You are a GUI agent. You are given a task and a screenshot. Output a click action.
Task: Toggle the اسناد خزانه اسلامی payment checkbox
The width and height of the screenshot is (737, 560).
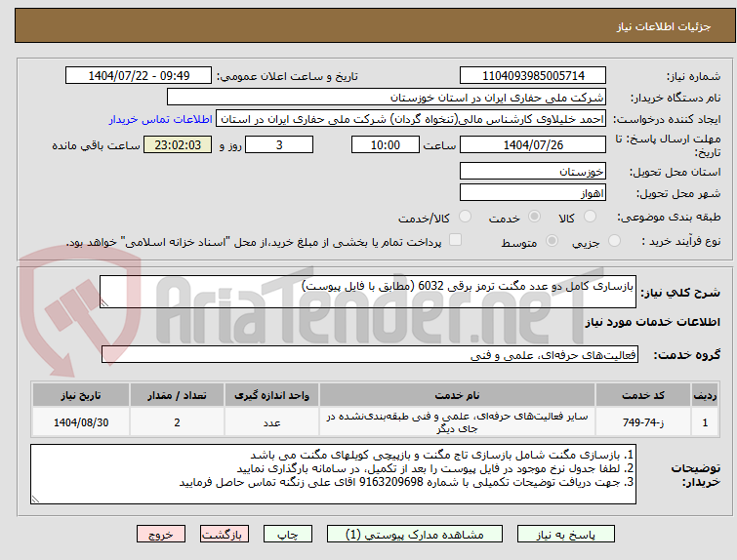tap(455, 240)
